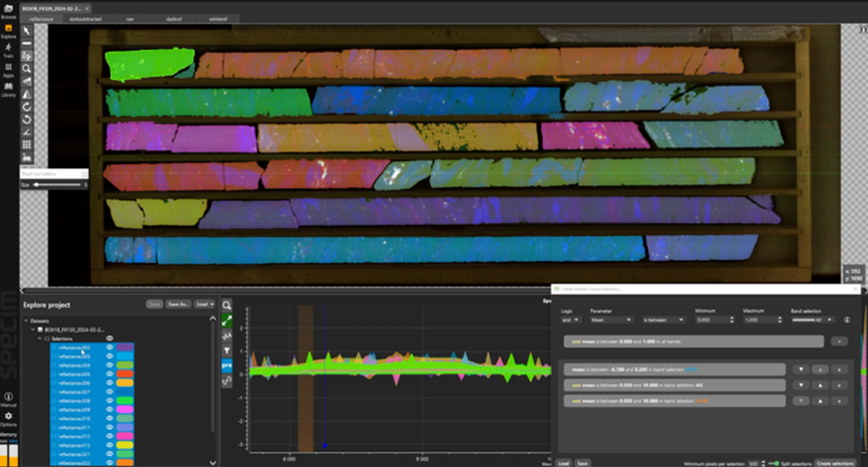
Task: Check the box next to reflectance.012
Action: (54, 436)
